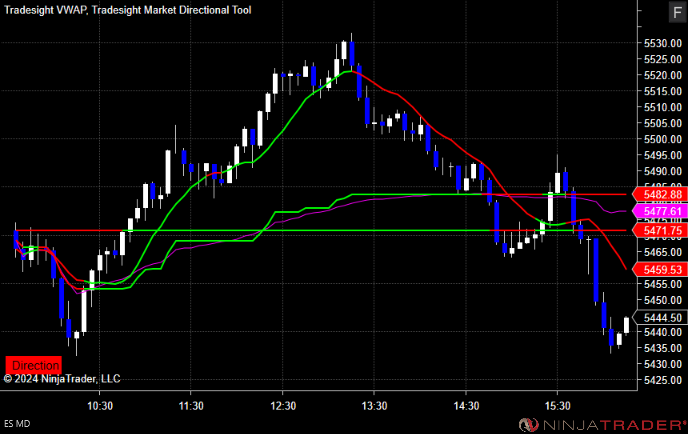Screen dimensions: 688x434
Task: Click the 5444.50 current price marker
Action: 659,317
